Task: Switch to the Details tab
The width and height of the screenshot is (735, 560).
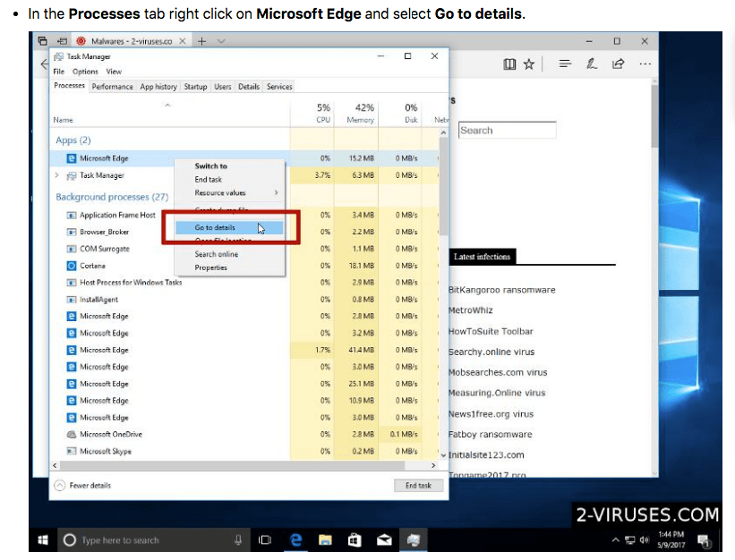Action: point(249,87)
